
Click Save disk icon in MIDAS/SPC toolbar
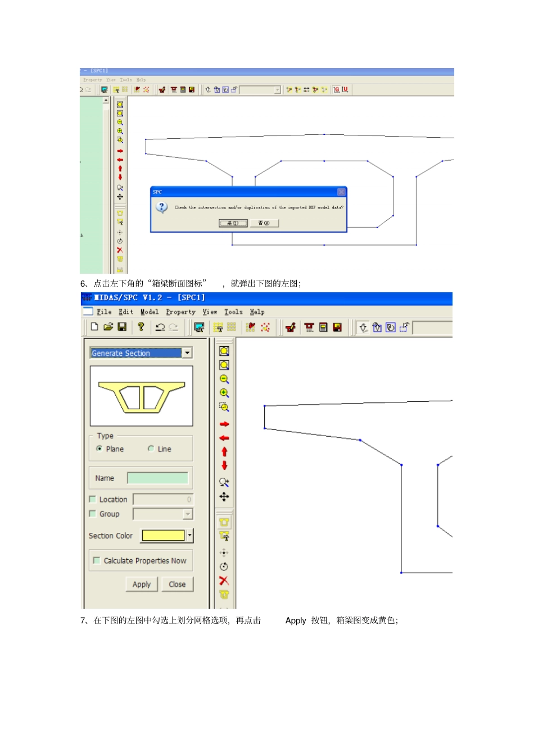click(122, 327)
